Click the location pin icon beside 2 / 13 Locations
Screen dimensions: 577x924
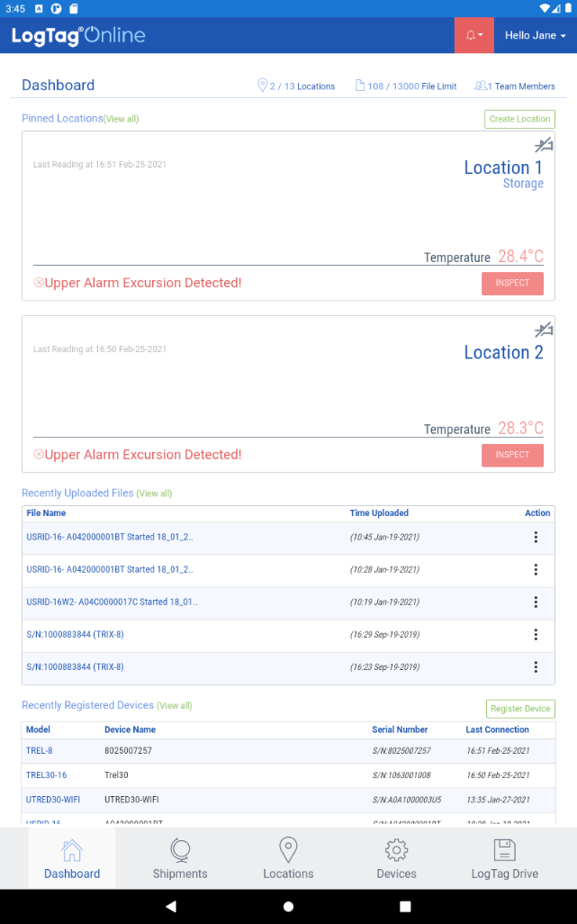click(263, 86)
